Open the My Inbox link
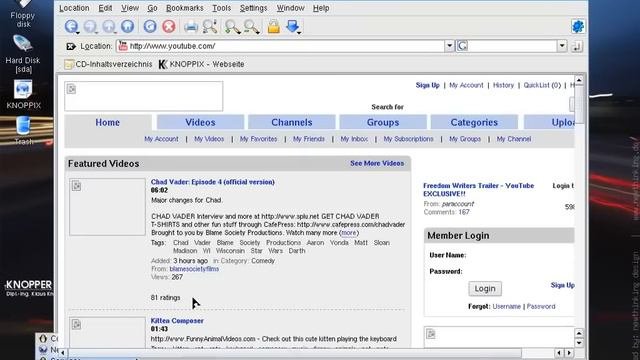Viewport: 640px width, 360px height. [x=354, y=139]
